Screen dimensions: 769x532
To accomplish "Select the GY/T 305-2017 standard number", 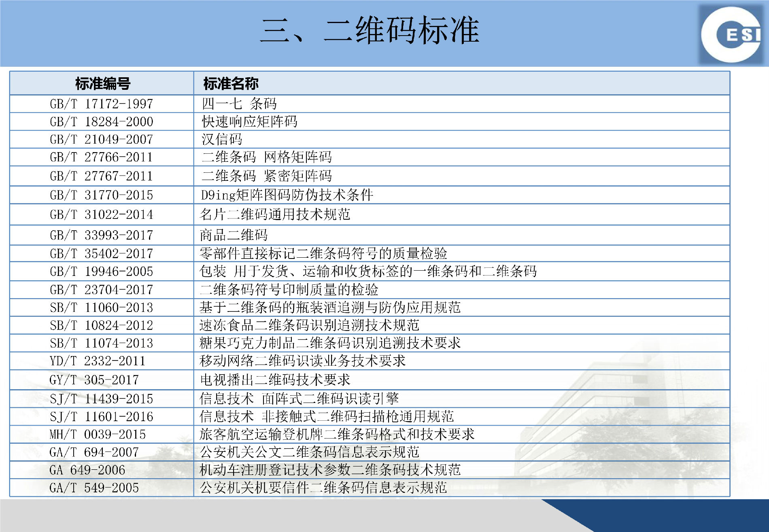I will coord(94,380).
